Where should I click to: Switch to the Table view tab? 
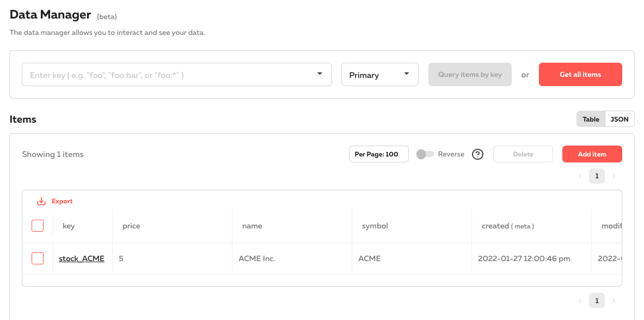point(591,118)
